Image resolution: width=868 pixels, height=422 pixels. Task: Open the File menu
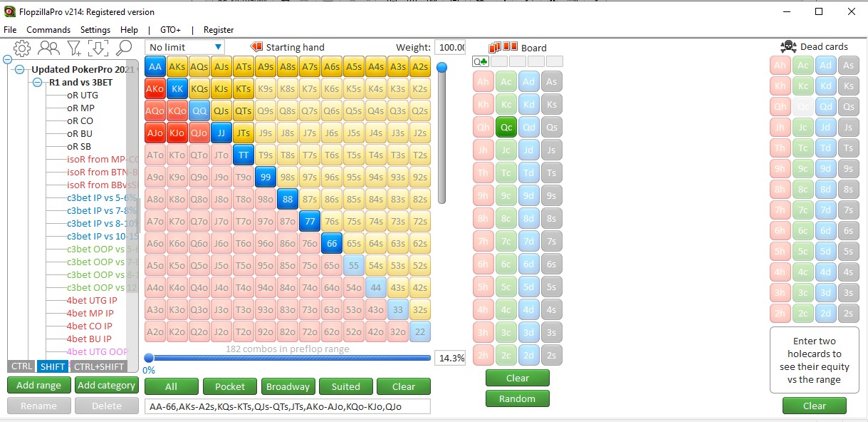(x=10, y=30)
